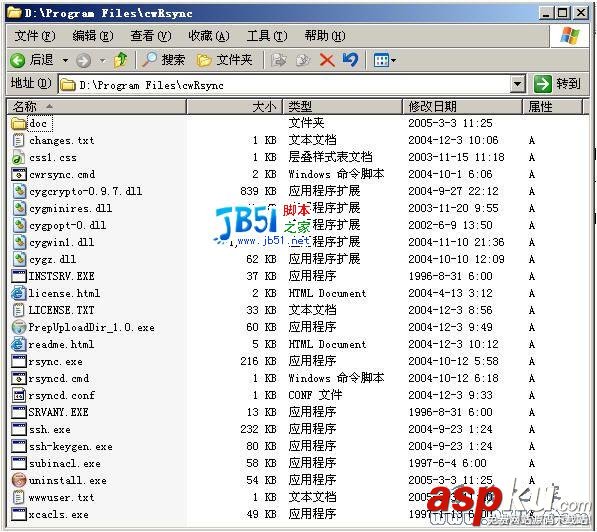
Task: Select the LICENSE.TXT icon
Action: coord(19,310)
